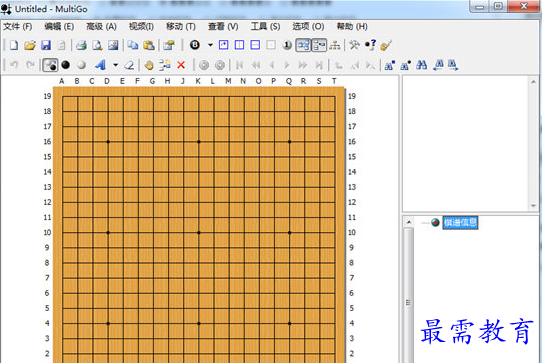Click the game tree vertical scrollbar thumb
The width and height of the screenshot is (542, 363).
click(x=409, y=302)
